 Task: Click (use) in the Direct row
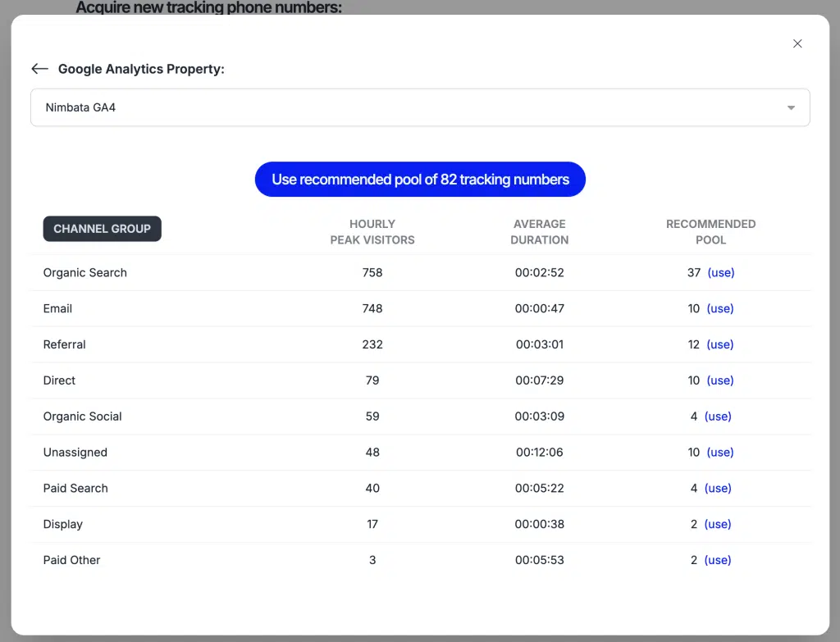pyautogui.click(x=720, y=380)
